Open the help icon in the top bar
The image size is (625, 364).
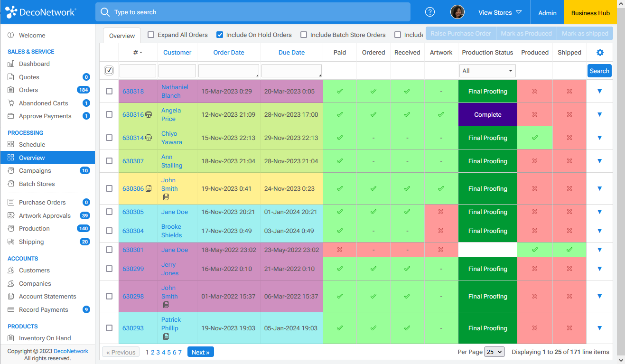click(x=429, y=12)
